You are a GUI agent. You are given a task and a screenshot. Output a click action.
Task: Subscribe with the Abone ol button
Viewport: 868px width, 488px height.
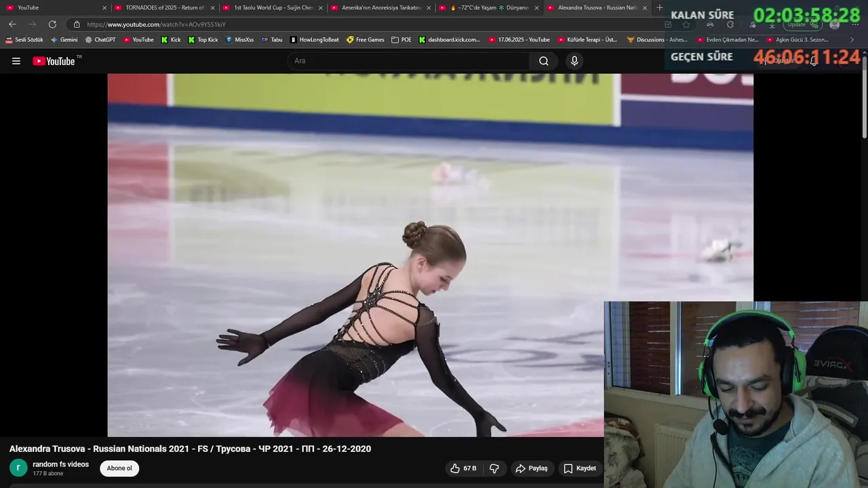(119, 468)
